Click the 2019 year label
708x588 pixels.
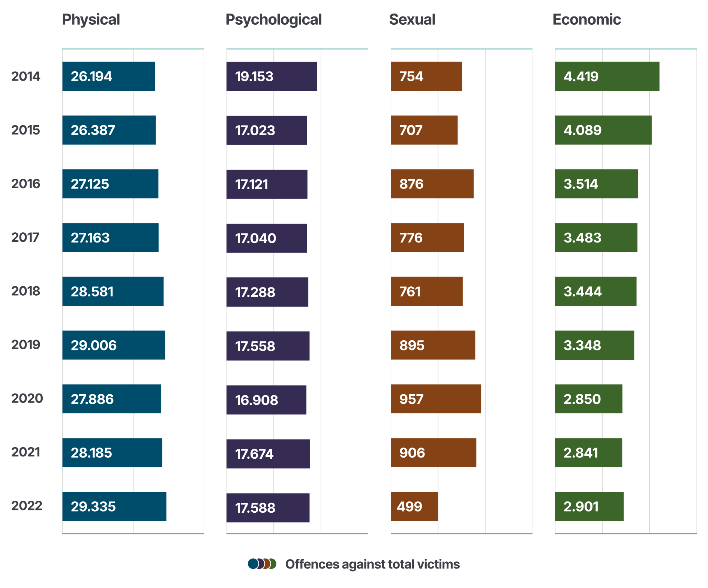click(x=25, y=345)
